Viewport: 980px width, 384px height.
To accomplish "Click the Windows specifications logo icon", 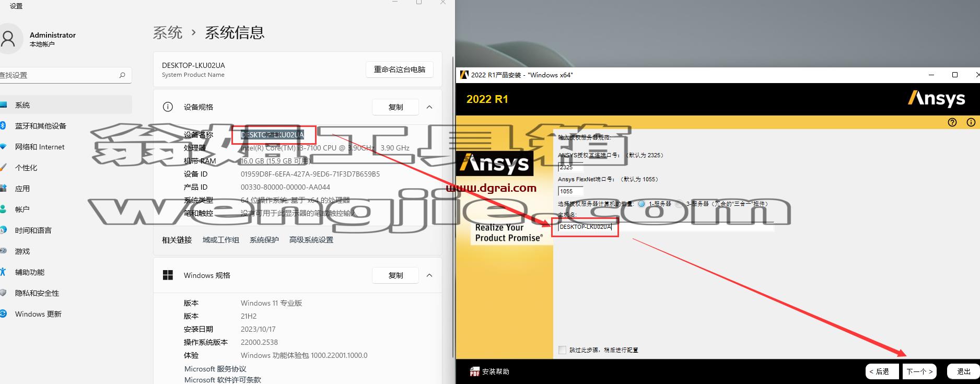I will pos(168,275).
